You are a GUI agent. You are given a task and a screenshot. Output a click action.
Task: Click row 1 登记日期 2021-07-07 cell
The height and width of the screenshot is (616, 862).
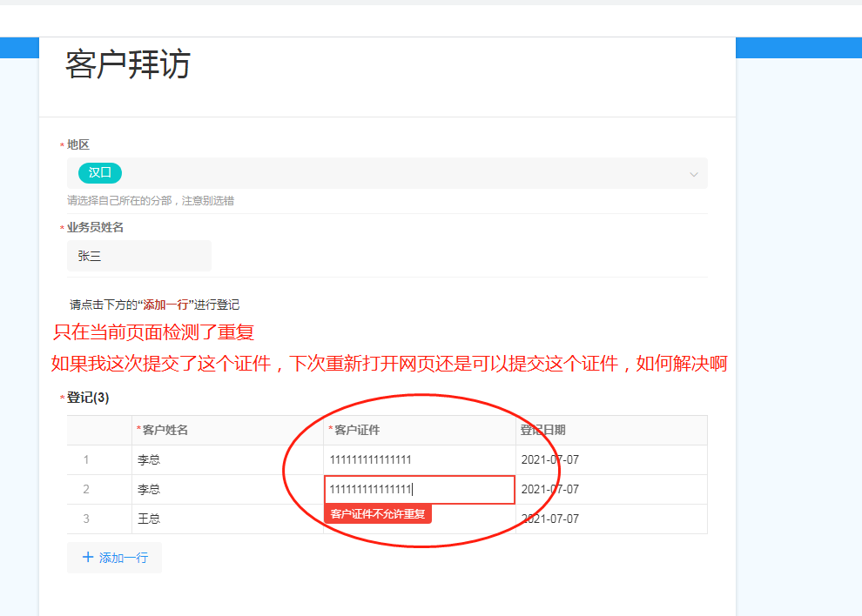point(611,460)
